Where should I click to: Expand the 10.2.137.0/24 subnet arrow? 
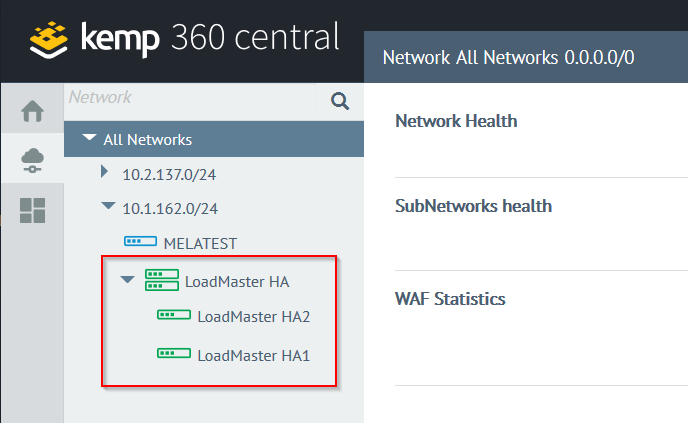click(x=104, y=171)
